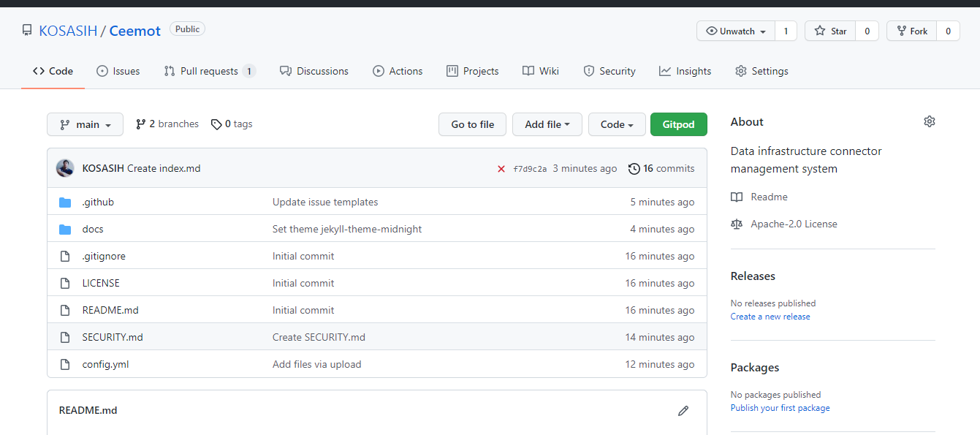Go to the Discussions tab
980x435 pixels.
coord(314,71)
